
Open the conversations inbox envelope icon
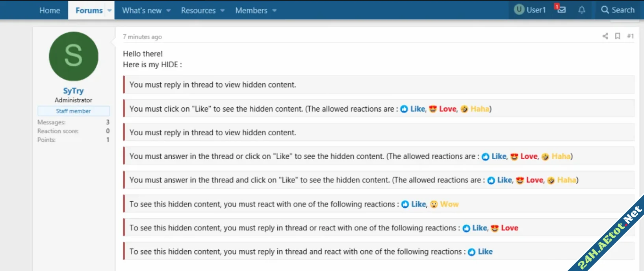coord(561,9)
